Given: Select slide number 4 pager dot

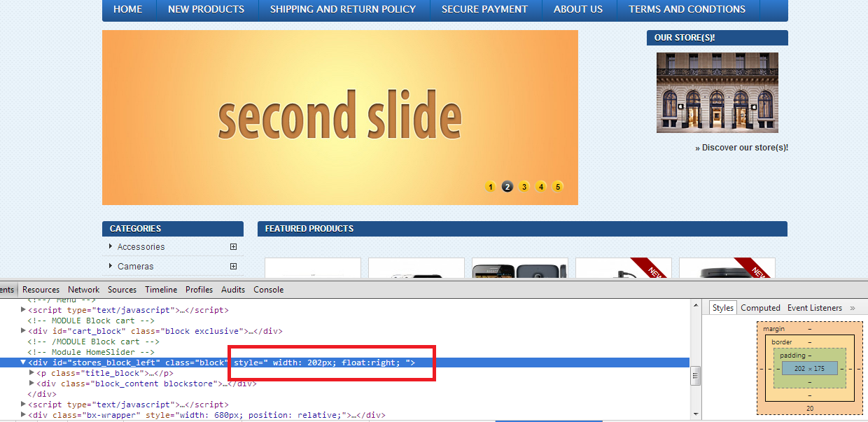Looking at the screenshot, I should [541, 186].
